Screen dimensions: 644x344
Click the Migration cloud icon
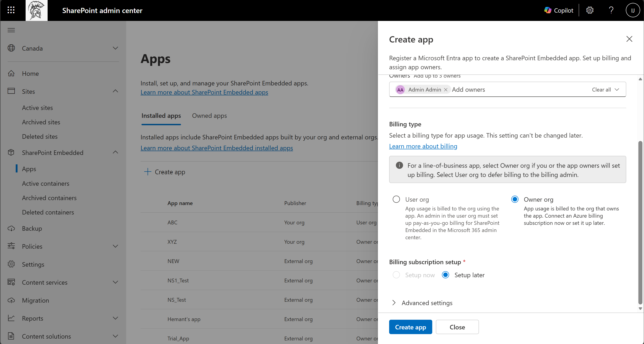pyautogui.click(x=11, y=300)
